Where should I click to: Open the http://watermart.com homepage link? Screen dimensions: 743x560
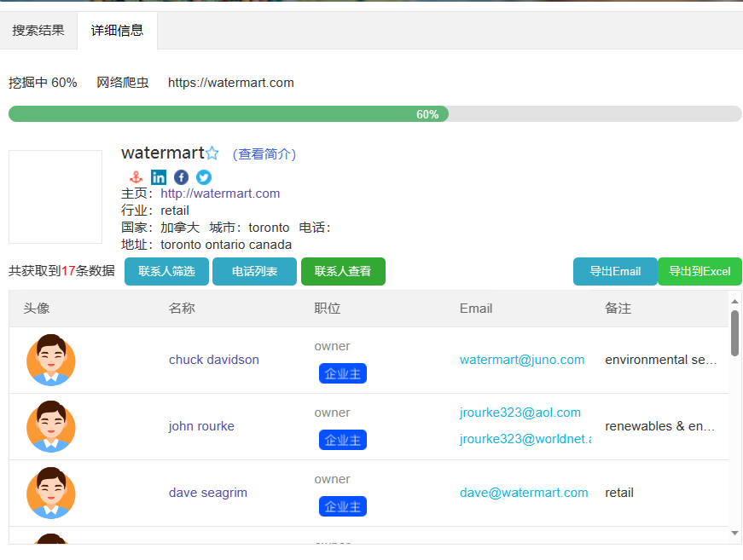220,193
